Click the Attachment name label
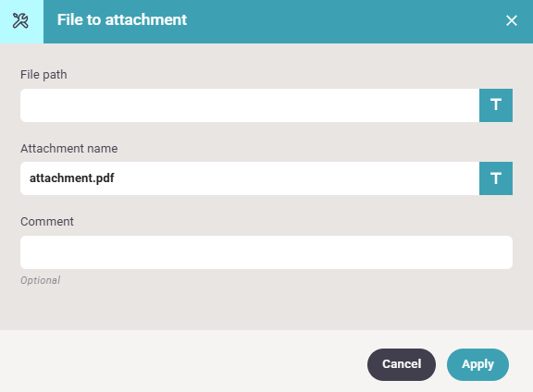This screenshot has height=392, width=533. (x=69, y=149)
